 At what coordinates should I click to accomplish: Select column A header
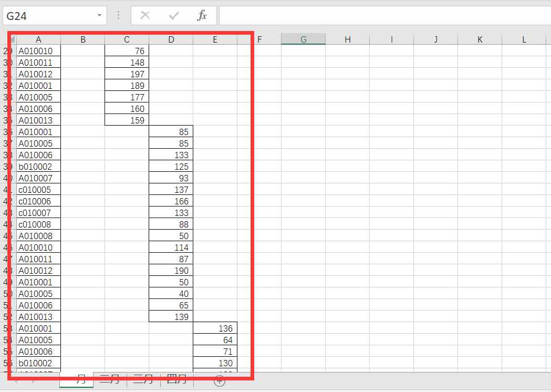coord(39,39)
